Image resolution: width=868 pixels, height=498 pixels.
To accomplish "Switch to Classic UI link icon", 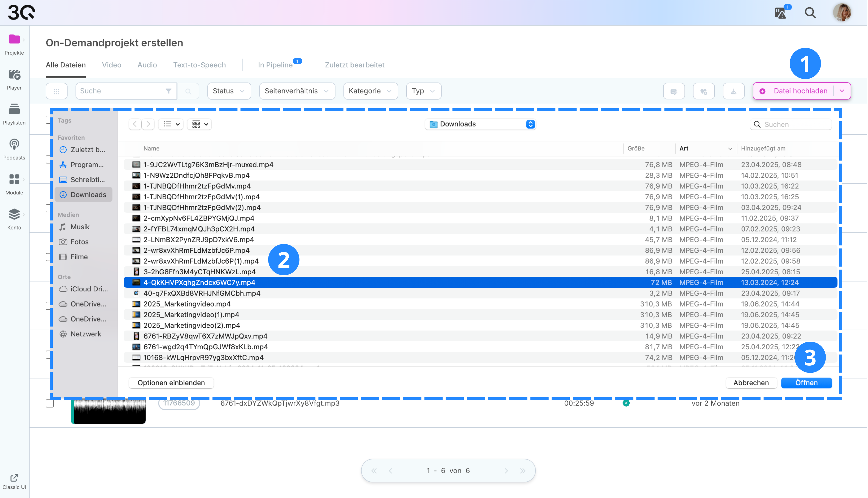I will (x=14, y=478).
